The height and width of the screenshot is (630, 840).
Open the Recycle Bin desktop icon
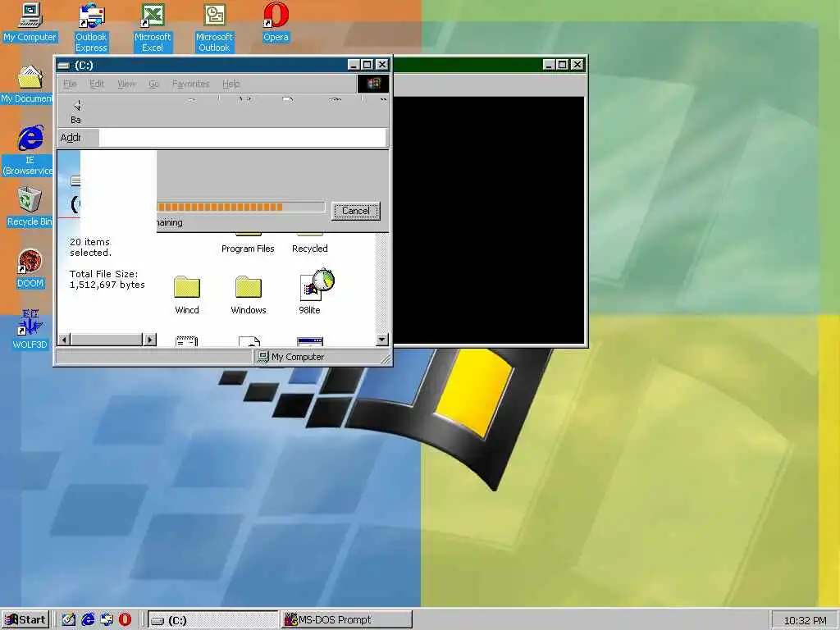tap(30, 207)
